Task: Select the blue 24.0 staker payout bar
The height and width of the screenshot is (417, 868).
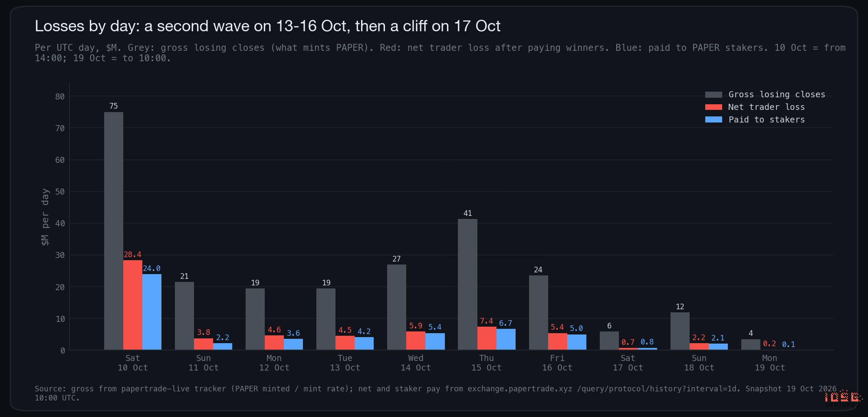Action: [152, 312]
